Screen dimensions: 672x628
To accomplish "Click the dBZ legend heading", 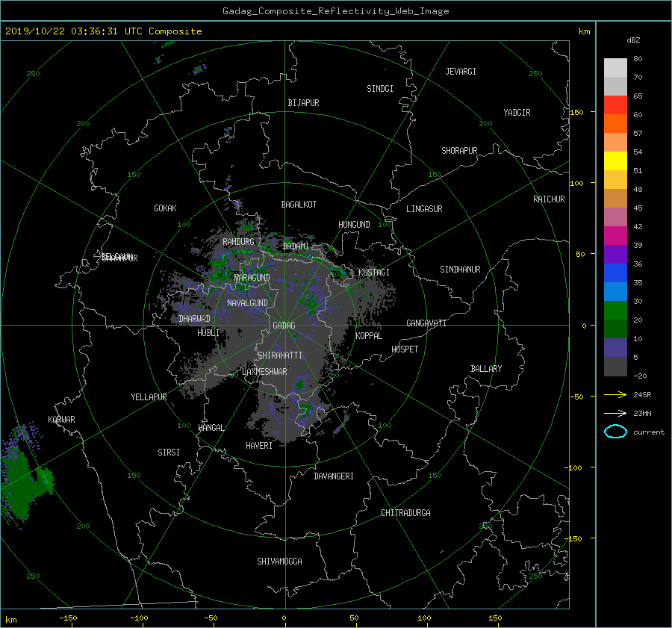I will pyautogui.click(x=633, y=40).
